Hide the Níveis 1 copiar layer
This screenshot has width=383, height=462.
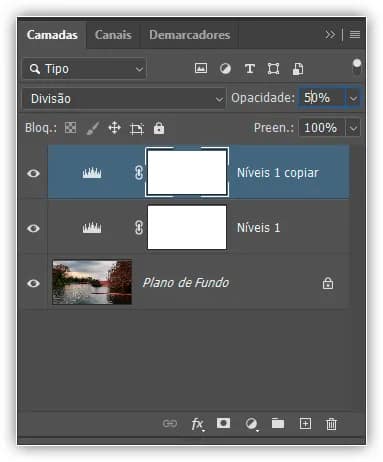(x=33, y=173)
